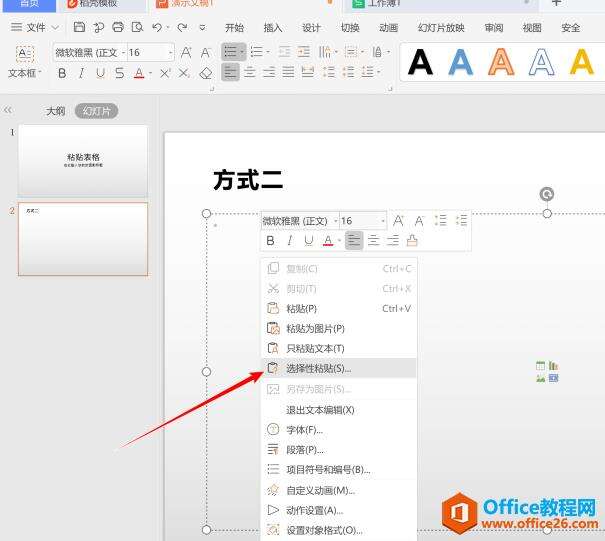Click the Print icon in quick access toolbar
605x541 pixels.
click(x=118, y=27)
